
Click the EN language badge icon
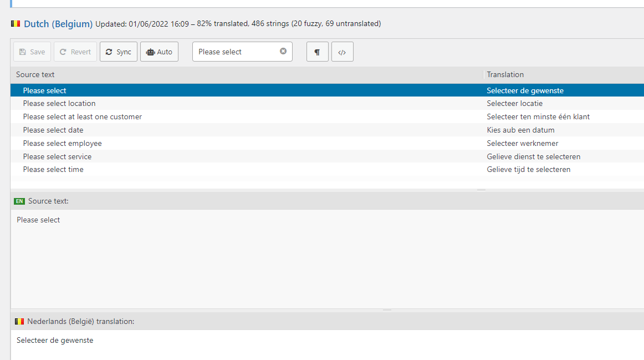(19, 201)
